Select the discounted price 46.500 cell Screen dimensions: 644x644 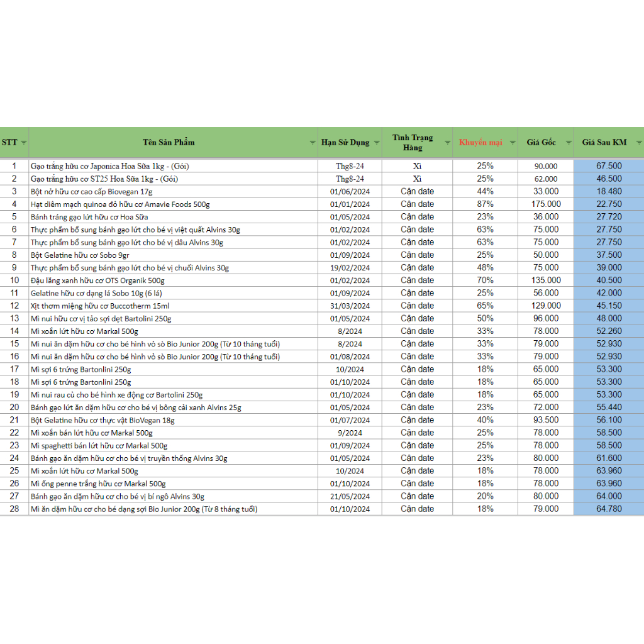(609, 179)
